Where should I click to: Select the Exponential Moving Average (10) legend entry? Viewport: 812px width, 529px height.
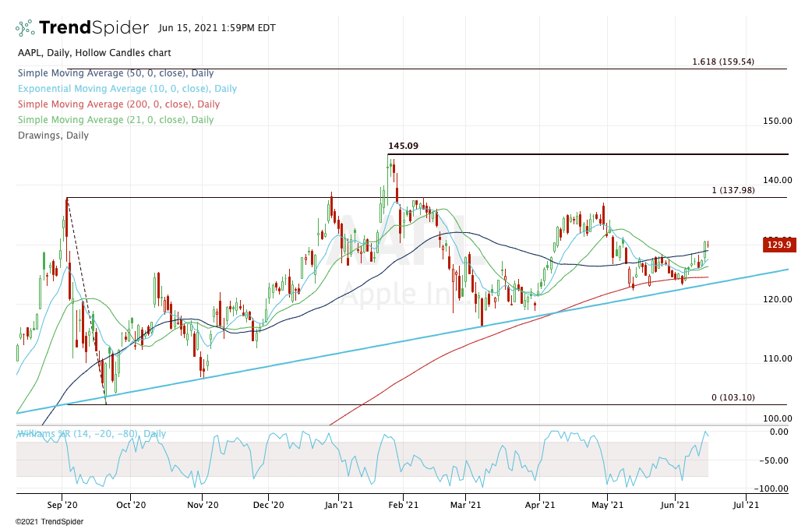pos(127,89)
